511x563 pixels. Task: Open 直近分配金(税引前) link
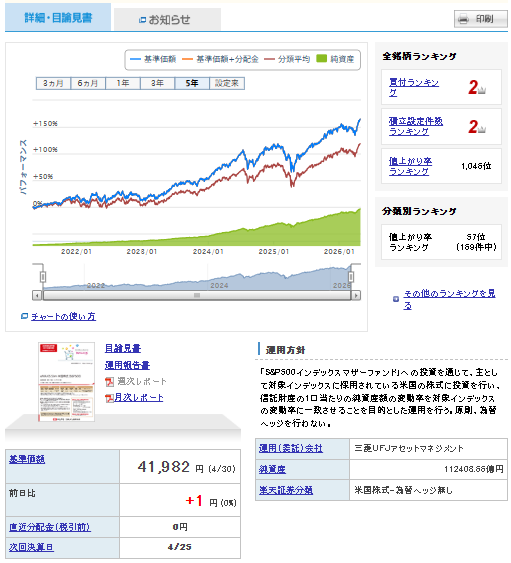50,527
